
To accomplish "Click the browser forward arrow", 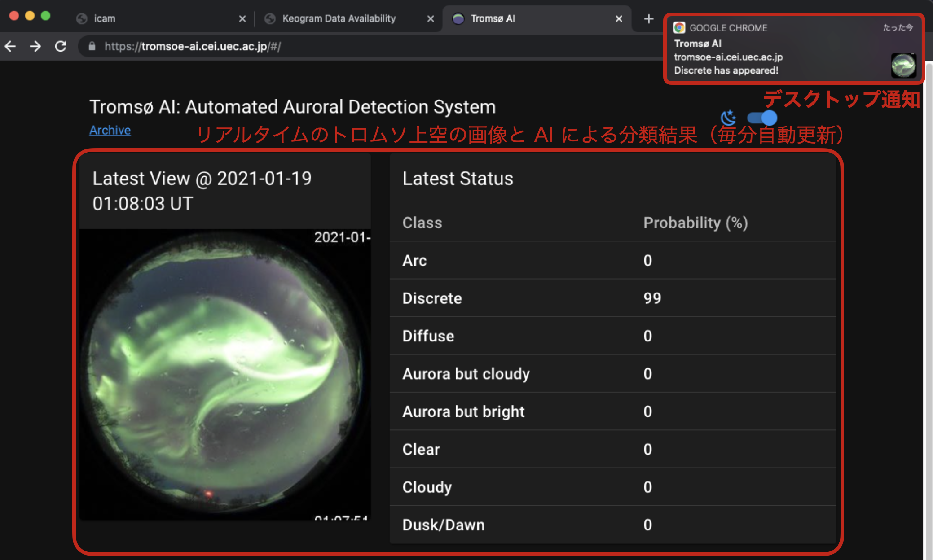I will [x=35, y=46].
